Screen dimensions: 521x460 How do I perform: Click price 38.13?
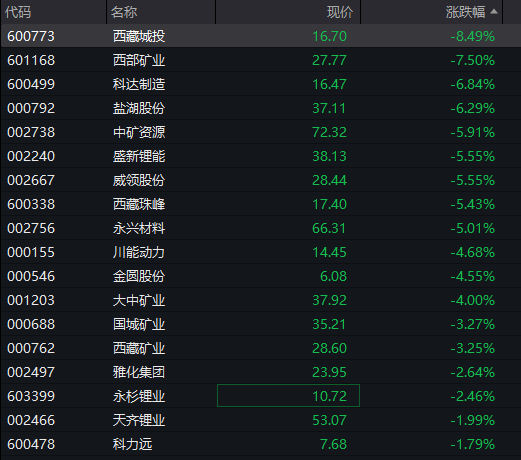pos(329,156)
